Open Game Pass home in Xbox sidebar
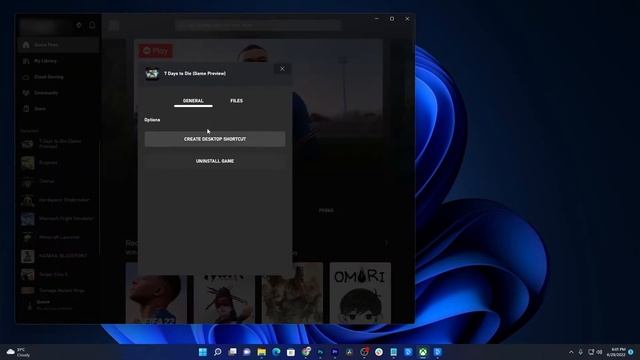Viewport: 640px width, 360px height. (58, 44)
